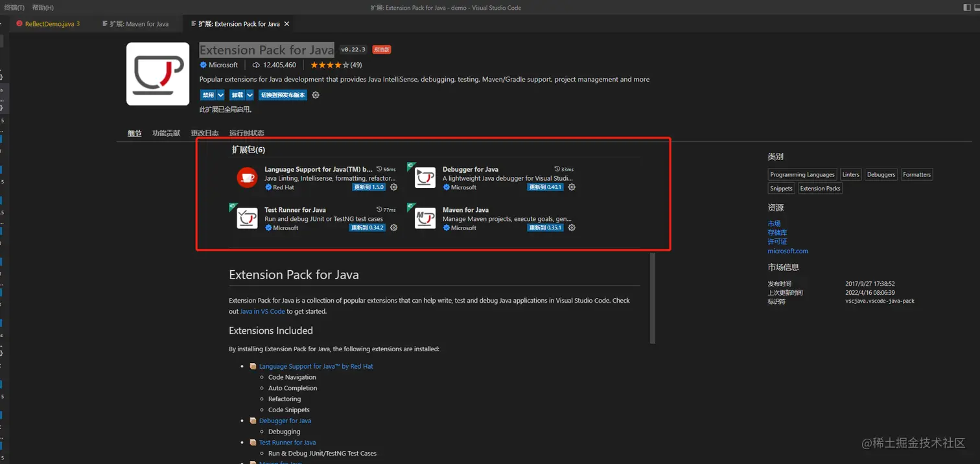Open the Java in VS Code link
The image size is (980, 464).
262,311
